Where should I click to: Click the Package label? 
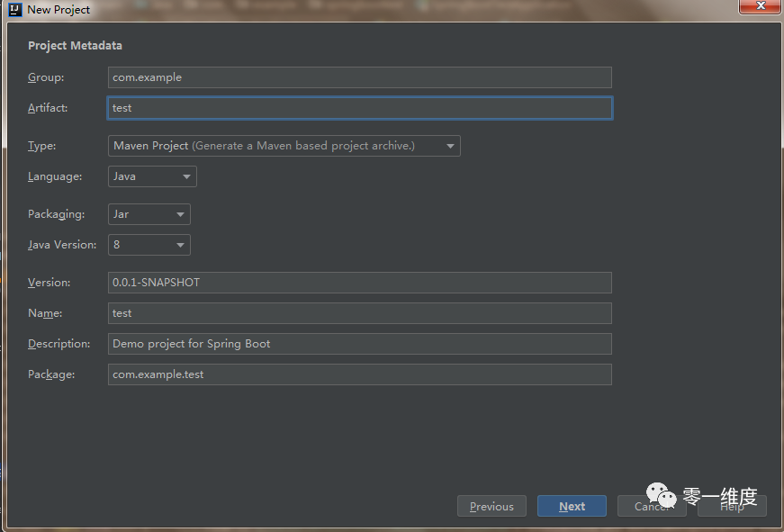(x=51, y=374)
